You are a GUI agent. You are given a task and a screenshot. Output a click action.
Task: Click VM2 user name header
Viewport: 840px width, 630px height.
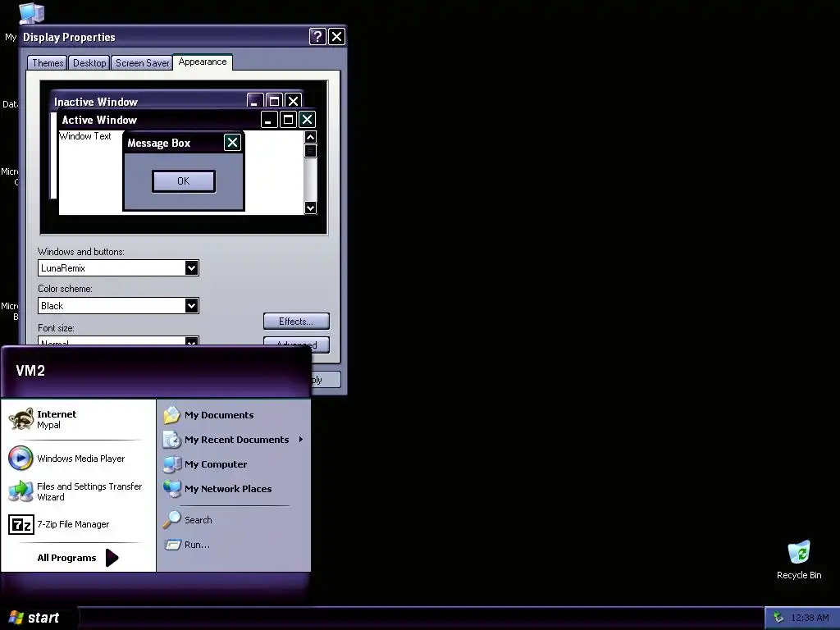tap(30, 371)
